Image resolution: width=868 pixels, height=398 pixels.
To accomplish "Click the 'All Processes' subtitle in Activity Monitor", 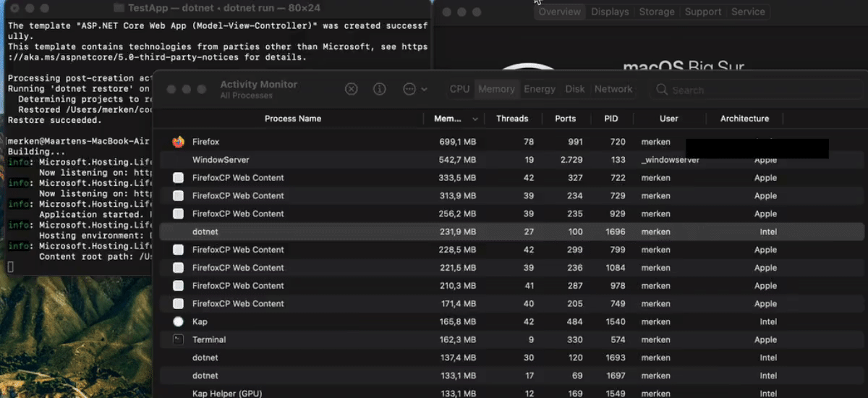I will tap(246, 96).
